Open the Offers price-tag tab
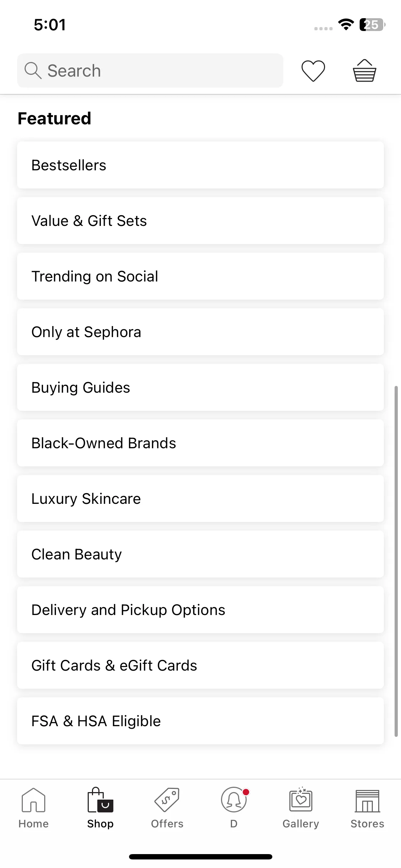This screenshot has height=868, width=401. [167, 808]
